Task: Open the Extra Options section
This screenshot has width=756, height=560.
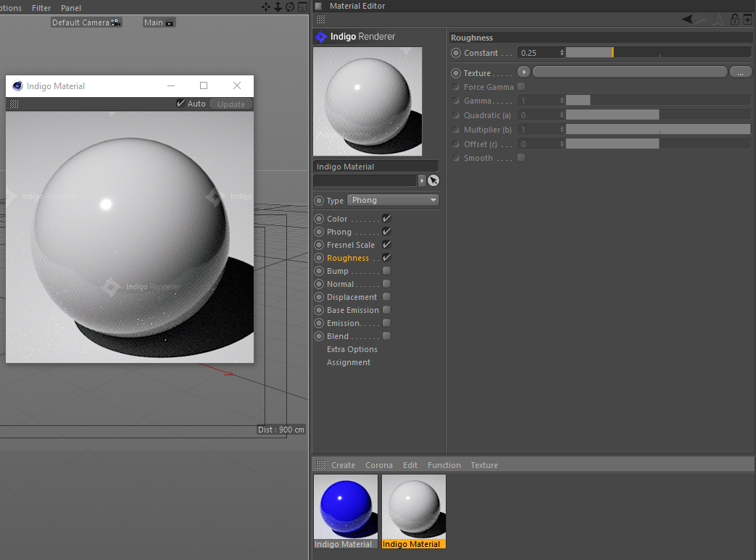Action: tap(352, 349)
